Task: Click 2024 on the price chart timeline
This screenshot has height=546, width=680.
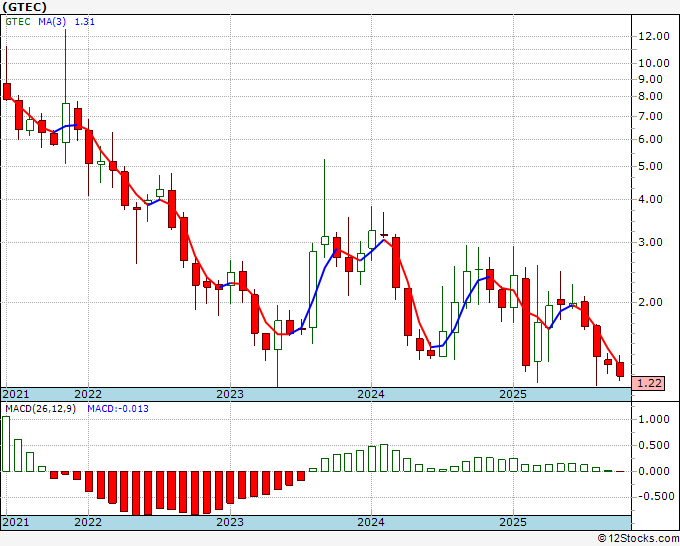Action: pyautogui.click(x=371, y=394)
